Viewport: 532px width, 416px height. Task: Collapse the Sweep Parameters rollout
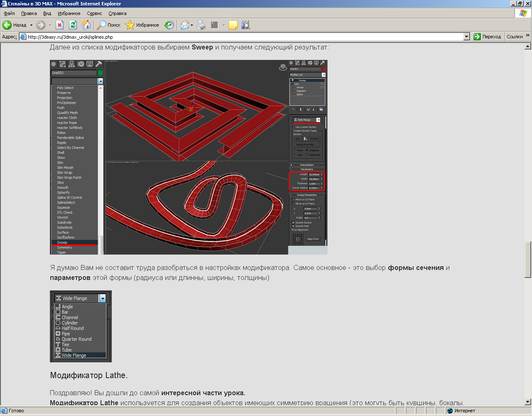(307, 195)
